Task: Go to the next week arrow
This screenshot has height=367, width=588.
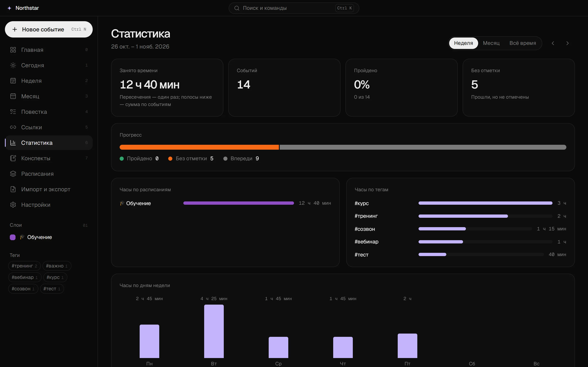Action: pos(568,43)
